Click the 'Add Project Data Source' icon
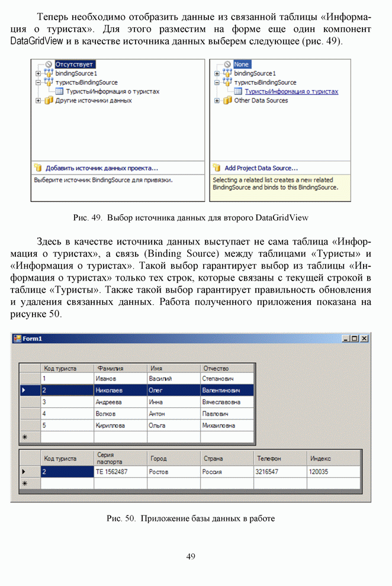 [x=217, y=168]
